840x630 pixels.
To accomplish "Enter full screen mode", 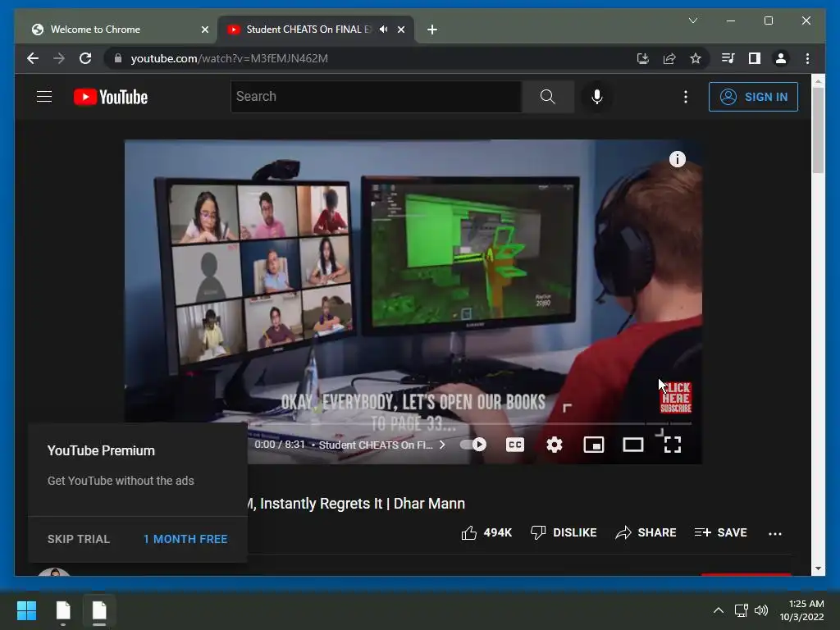I will point(673,445).
